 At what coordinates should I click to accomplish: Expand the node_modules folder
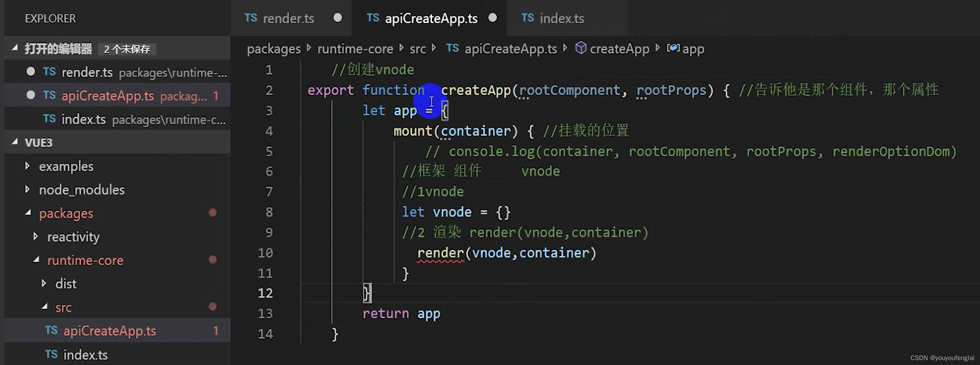pyautogui.click(x=27, y=189)
